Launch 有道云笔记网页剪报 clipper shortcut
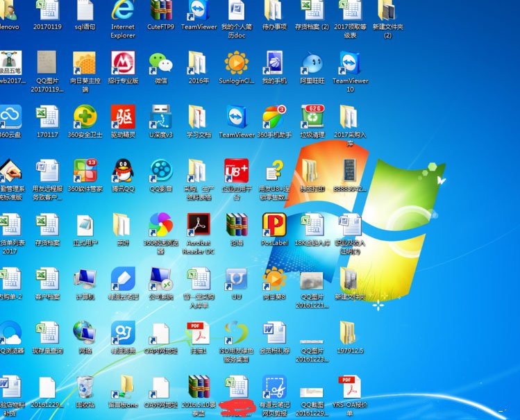 click(274, 396)
